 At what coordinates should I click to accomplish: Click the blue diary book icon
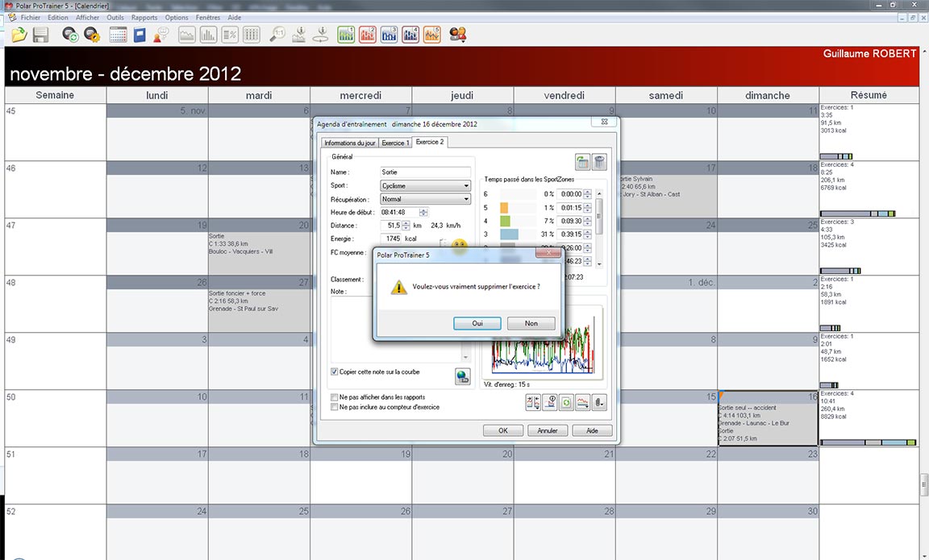tap(140, 35)
